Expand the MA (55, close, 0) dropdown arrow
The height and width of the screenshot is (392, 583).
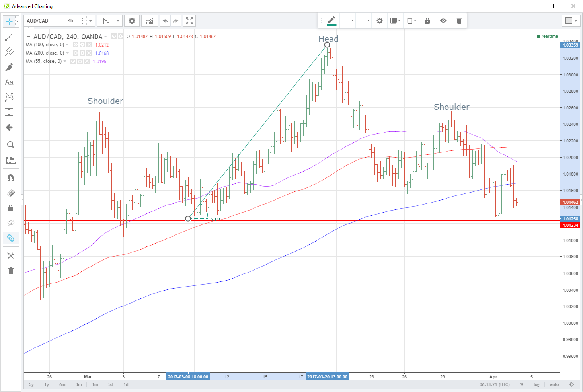[65, 62]
